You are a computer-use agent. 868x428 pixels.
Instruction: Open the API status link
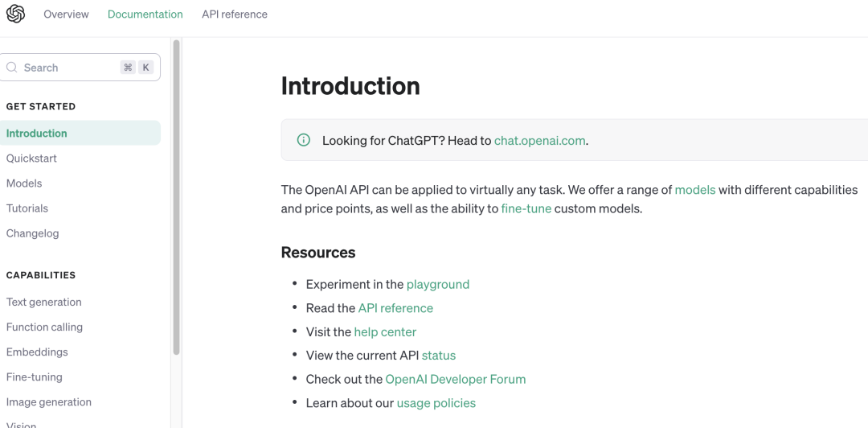[x=439, y=356]
